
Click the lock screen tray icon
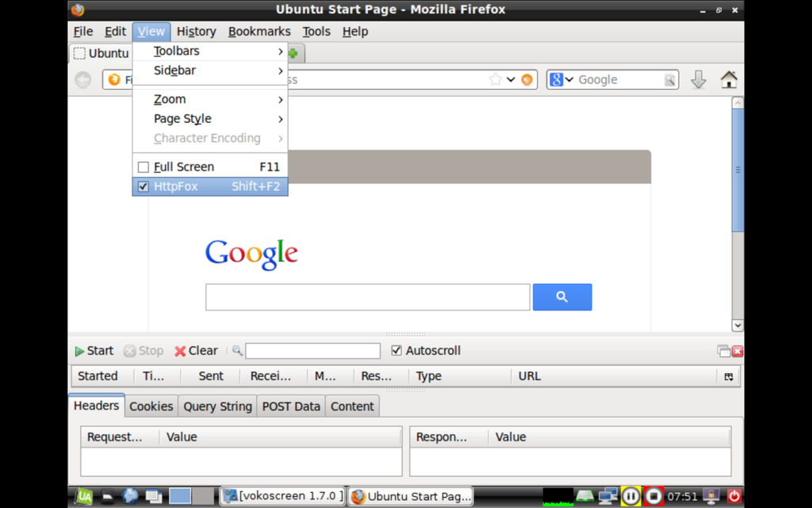click(711, 496)
